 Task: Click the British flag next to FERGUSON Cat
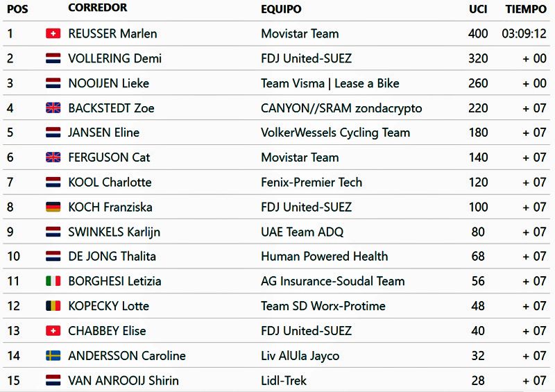click(x=53, y=157)
